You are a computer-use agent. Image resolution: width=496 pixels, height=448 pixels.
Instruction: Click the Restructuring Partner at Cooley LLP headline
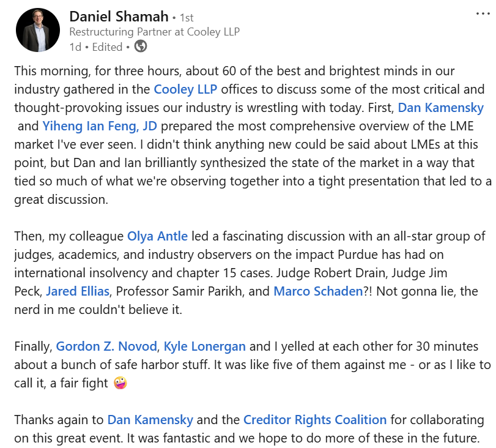154,32
